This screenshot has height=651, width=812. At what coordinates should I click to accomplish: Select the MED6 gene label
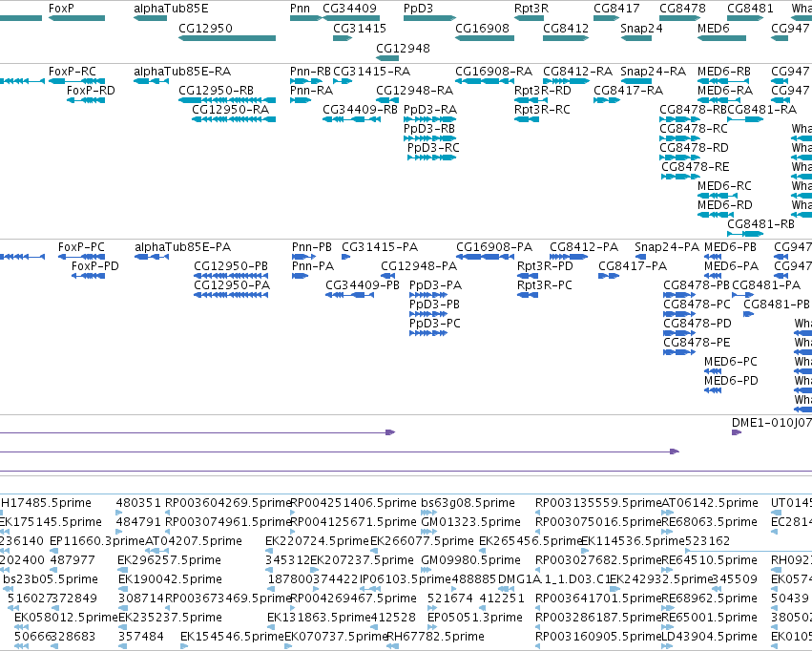(x=713, y=28)
